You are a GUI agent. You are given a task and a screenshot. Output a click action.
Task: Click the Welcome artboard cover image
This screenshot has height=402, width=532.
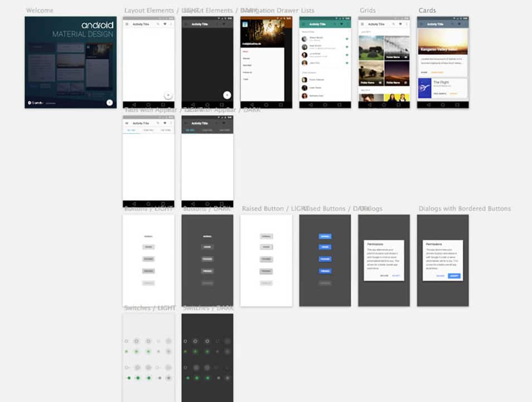click(70, 61)
